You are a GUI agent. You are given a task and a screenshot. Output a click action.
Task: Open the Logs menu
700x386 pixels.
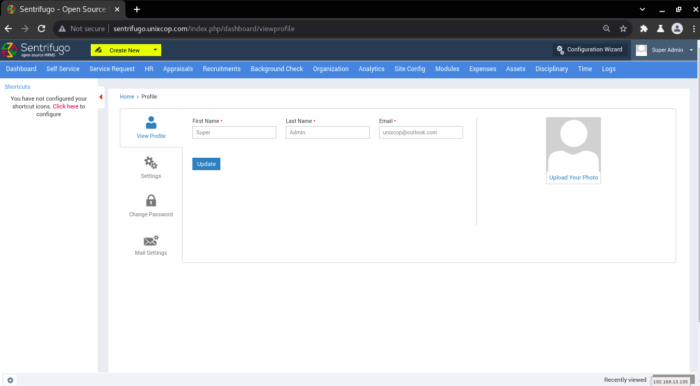pyautogui.click(x=608, y=69)
